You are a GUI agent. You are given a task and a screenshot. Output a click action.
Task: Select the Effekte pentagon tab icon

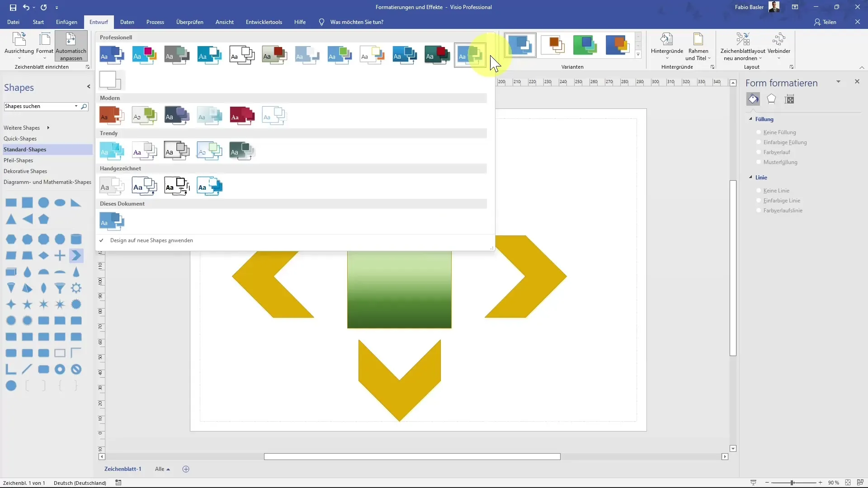[771, 99]
